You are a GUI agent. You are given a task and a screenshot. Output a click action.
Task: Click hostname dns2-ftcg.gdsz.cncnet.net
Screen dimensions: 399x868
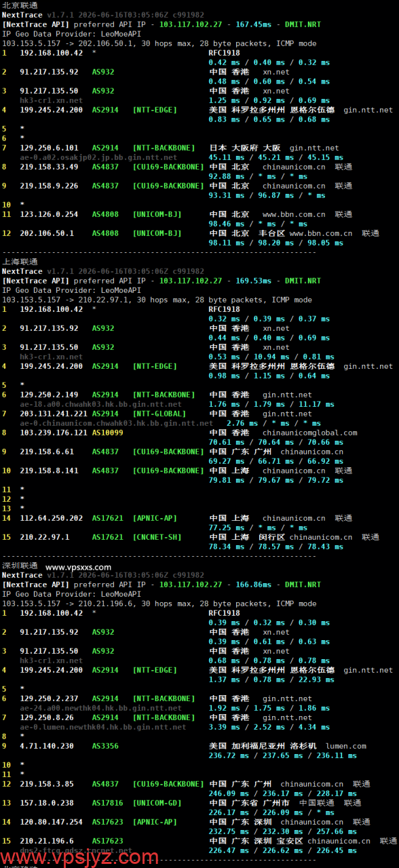click(76, 850)
